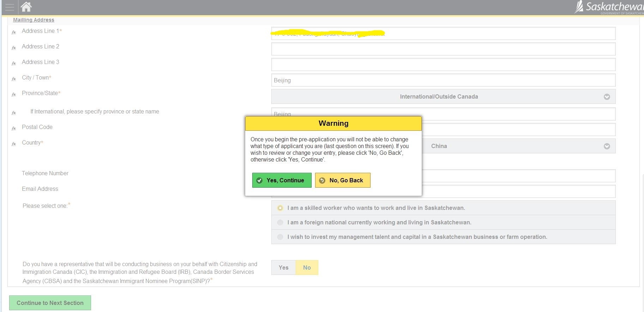Select foreign national currently working option
Viewport: 644px width, 312px height.
pyautogui.click(x=280, y=223)
